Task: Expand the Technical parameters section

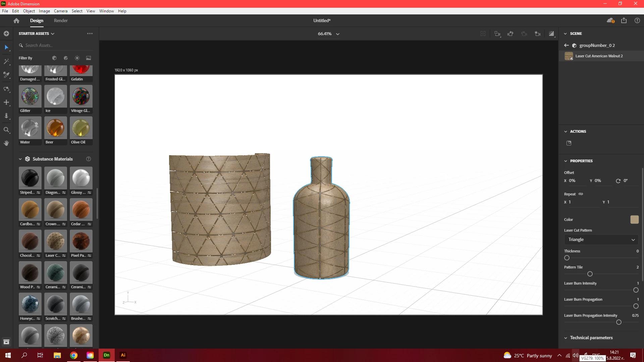Action: [x=591, y=338]
